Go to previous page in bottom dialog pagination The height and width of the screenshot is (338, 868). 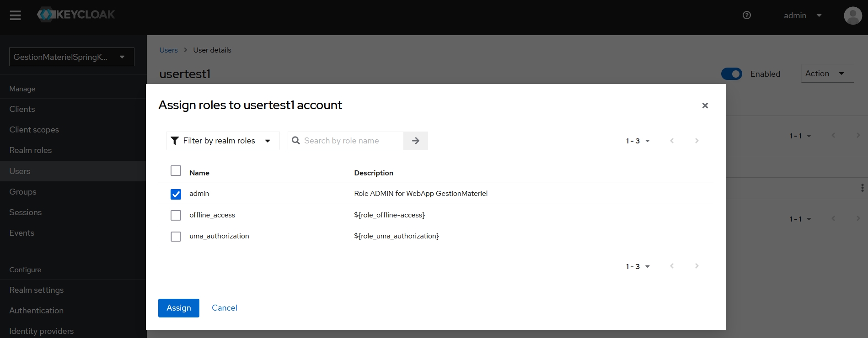coord(672,266)
